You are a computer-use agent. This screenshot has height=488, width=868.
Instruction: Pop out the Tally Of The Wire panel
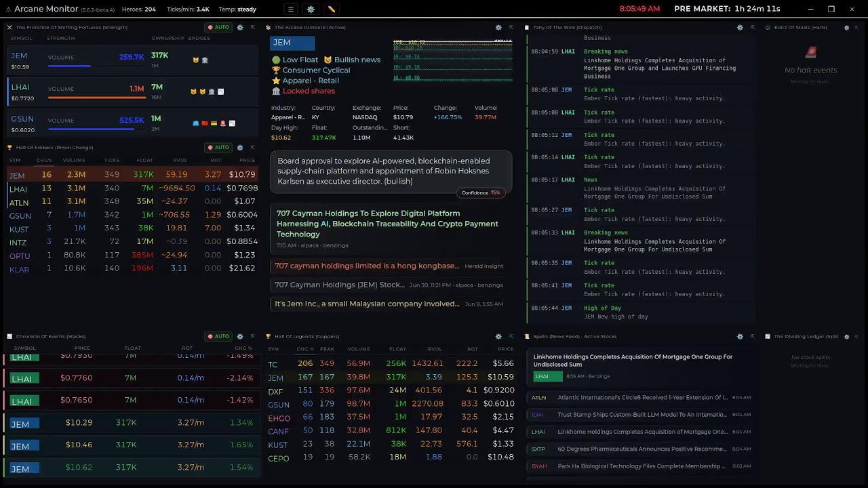[x=753, y=27]
